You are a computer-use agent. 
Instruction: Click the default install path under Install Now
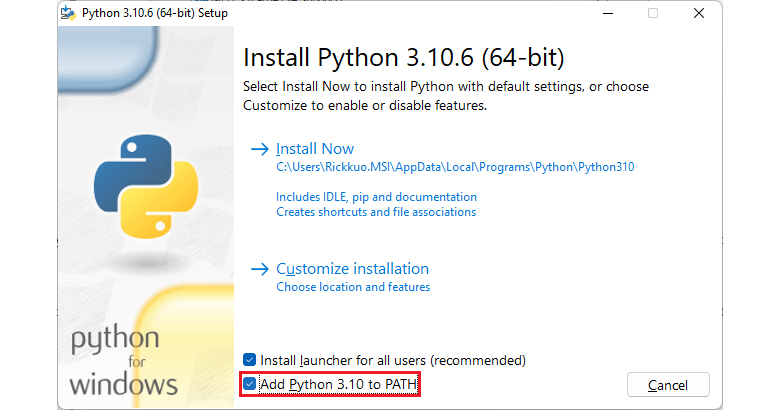(455, 167)
